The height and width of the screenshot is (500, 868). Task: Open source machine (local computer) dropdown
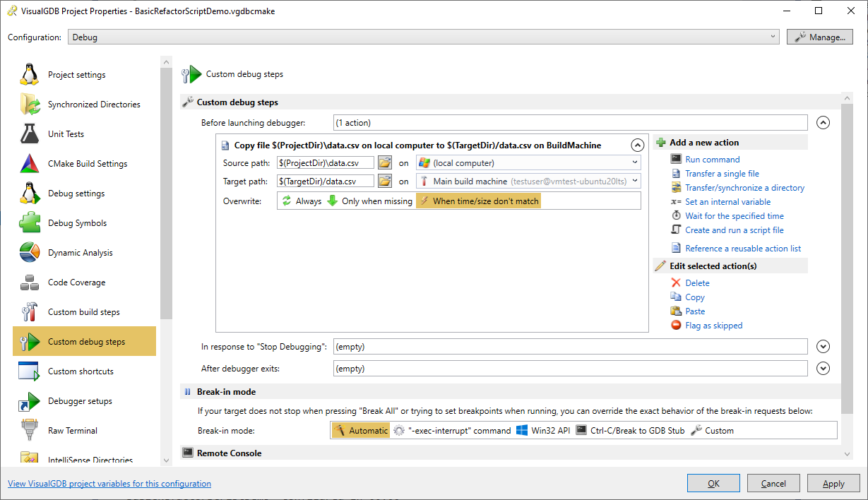pyautogui.click(x=528, y=162)
